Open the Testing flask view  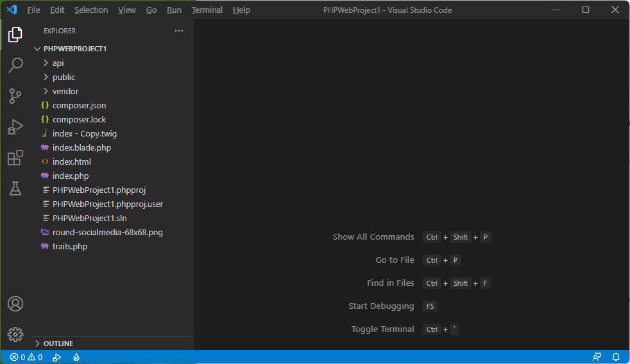pyautogui.click(x=15, y=188)
